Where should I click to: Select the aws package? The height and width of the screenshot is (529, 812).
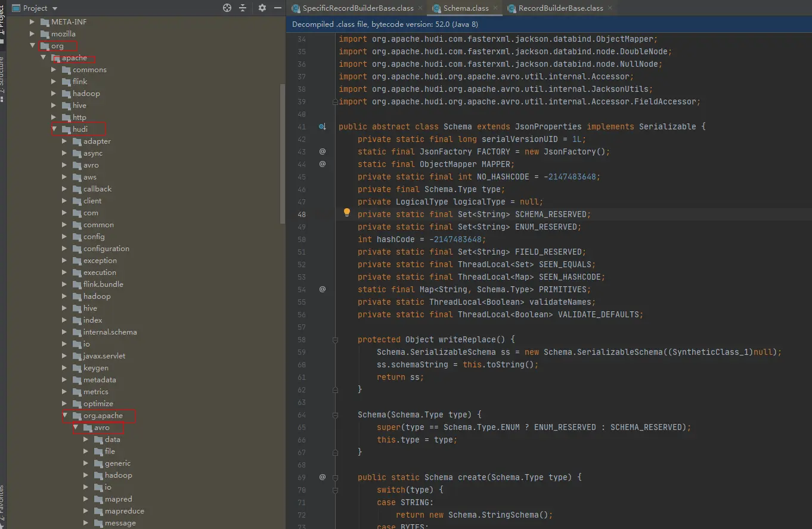pyautogui.click(x=89, y=177)
